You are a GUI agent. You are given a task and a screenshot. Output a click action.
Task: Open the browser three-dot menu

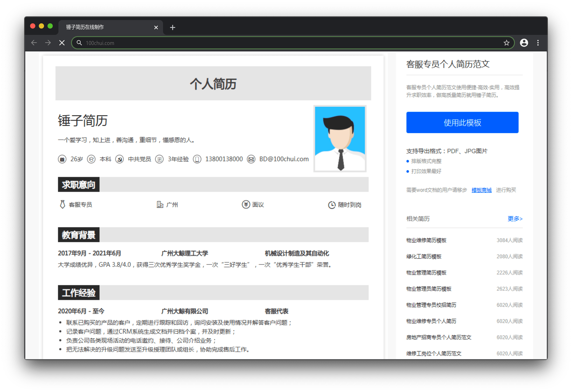click(x=538, y=43)
